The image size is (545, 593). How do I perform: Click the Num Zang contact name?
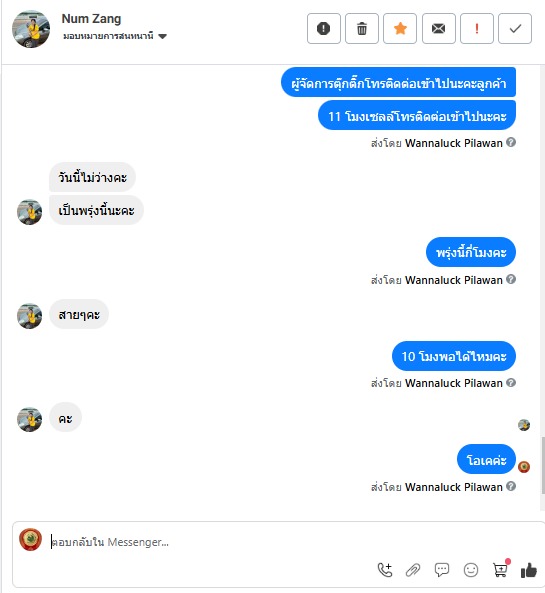(91, 19)
